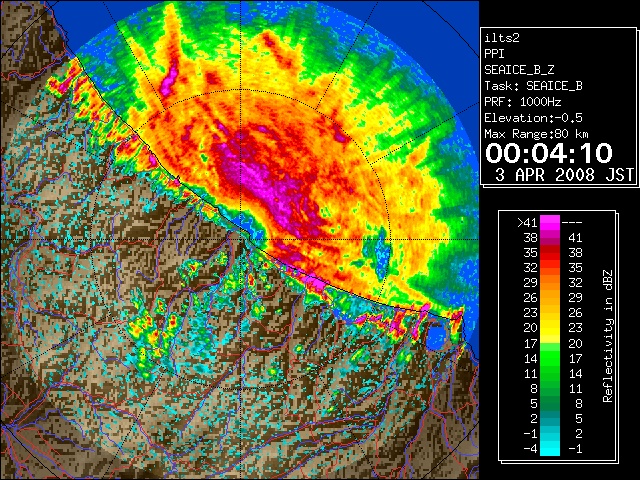Click the 'Max Range:80 km' text
Viewport: 640px width, 480px height.
pos(536,134)
